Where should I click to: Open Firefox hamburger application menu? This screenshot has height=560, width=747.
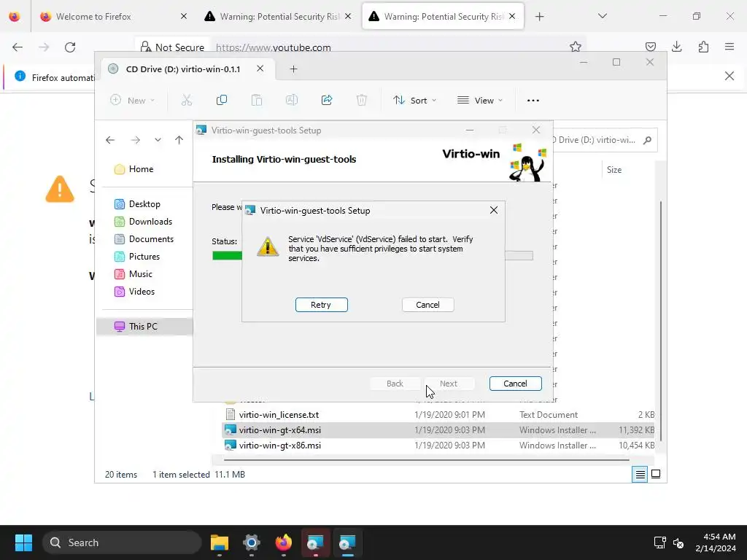[x=729, y=47]
